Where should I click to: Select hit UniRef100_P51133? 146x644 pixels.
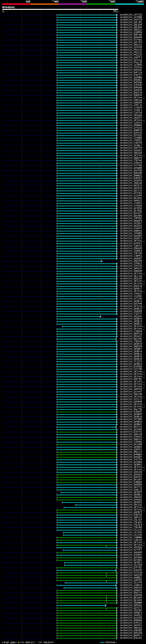tap(131, 55)
